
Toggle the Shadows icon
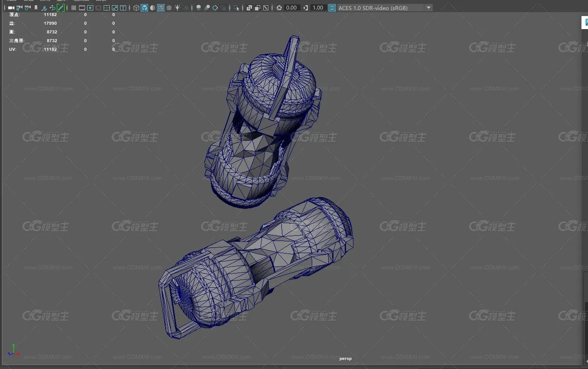[185, 8]
